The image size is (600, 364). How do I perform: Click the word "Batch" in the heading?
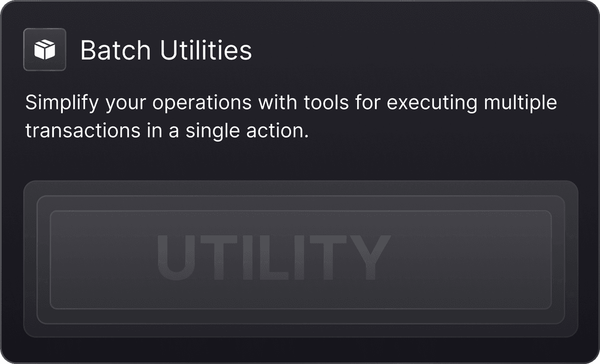pos(116,50)
